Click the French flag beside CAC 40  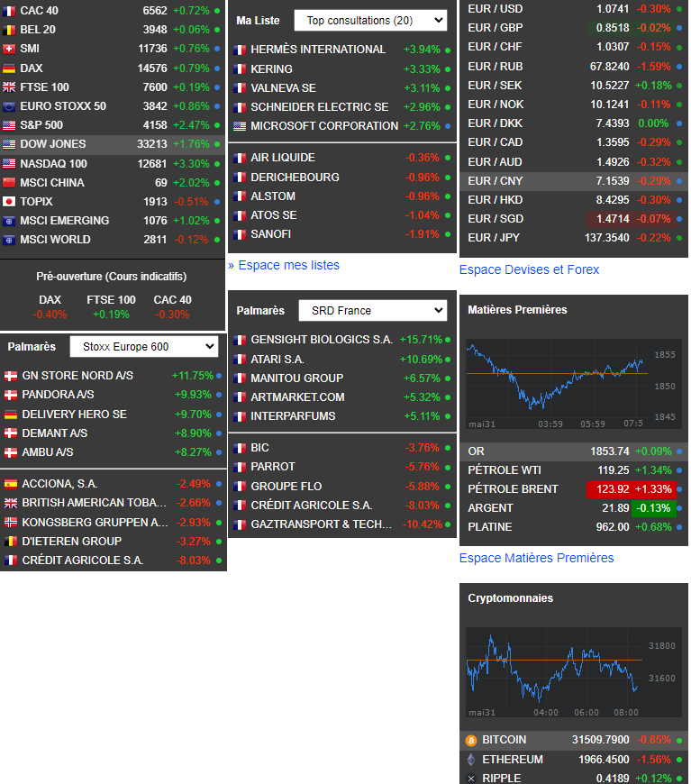pyautogui.click(x=9, y=11)
